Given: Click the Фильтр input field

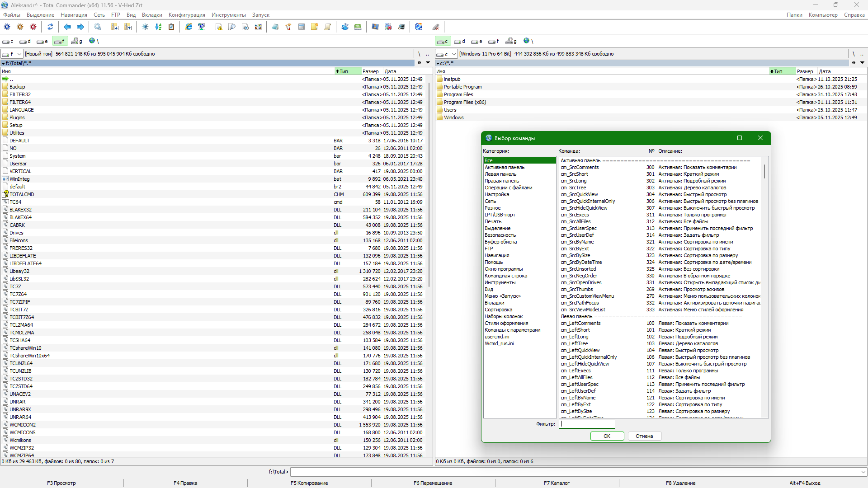Looking at the screenshot, I should (x=587, y=424).
